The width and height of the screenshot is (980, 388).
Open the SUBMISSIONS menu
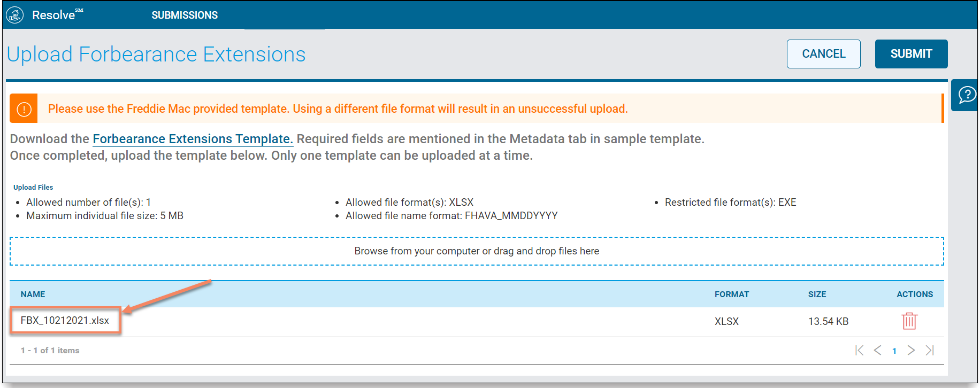click(185, 15)
